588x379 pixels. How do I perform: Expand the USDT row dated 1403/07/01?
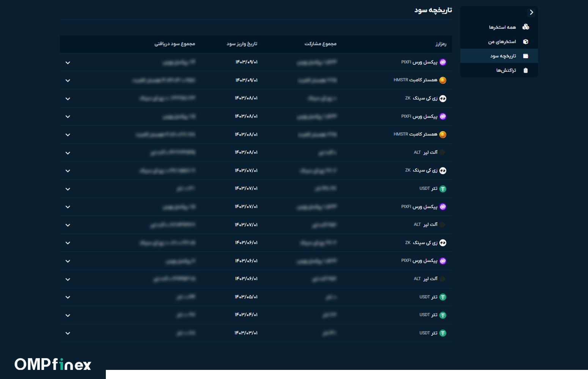[x=68, y=189]
